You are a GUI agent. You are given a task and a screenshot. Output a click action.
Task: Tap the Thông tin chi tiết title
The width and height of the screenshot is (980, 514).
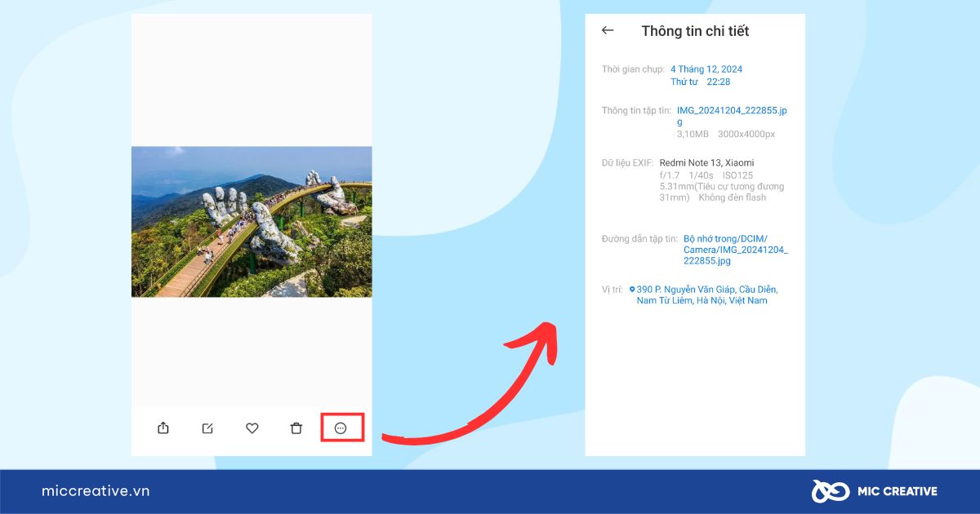click(695, 31)
